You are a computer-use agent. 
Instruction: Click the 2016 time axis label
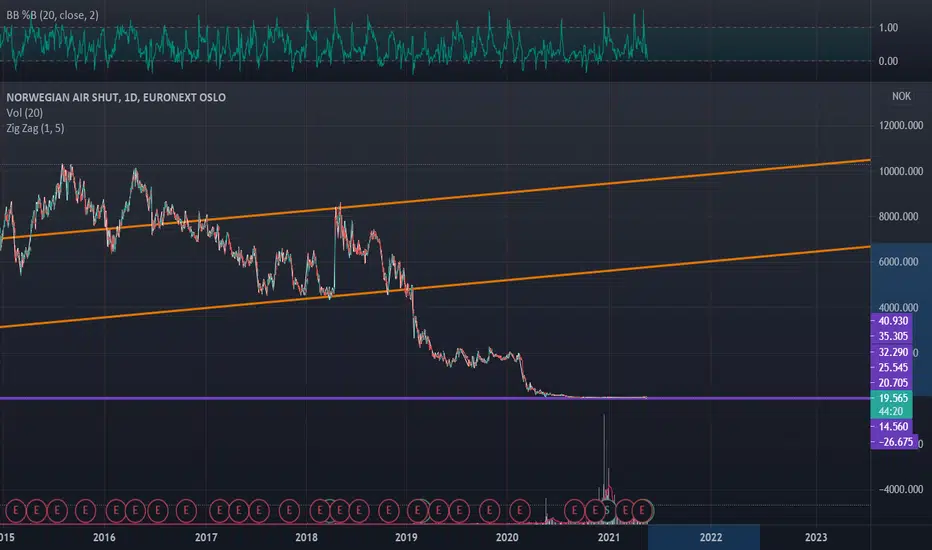104,537
